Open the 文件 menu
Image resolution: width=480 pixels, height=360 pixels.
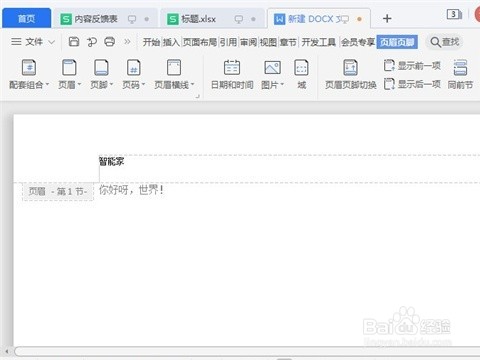[x=27, y=42]
